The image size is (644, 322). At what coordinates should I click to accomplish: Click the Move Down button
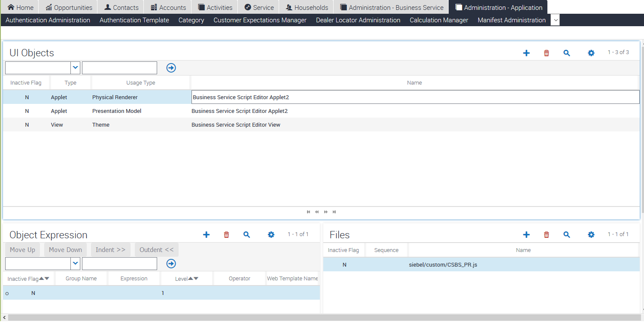(65, 250)
